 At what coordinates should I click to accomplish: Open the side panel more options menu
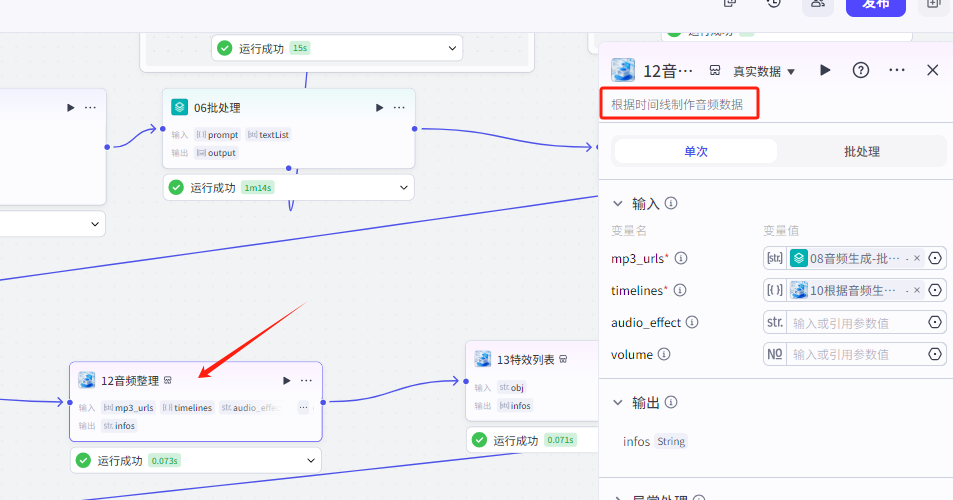(x=896, y=70)
